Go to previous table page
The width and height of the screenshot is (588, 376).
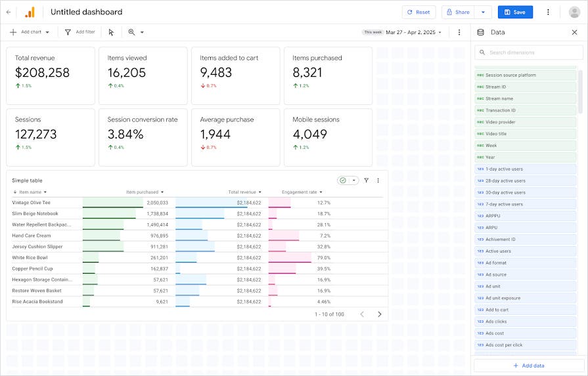[x=362, y=314]
